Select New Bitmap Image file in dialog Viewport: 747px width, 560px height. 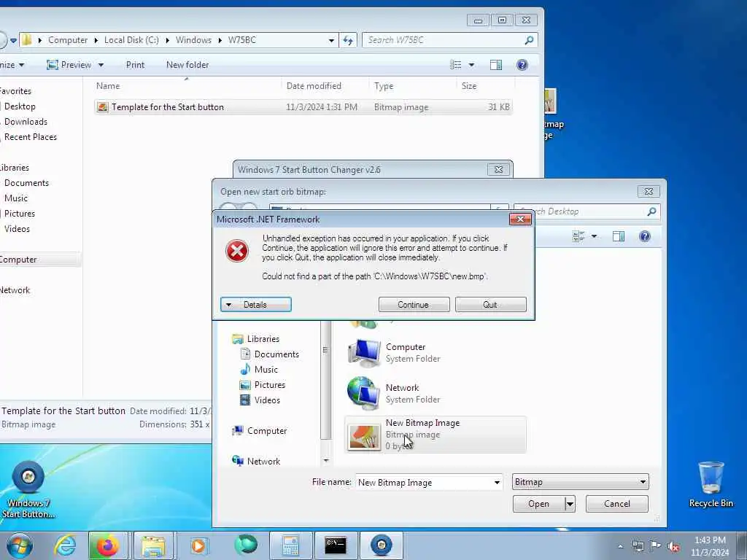436,435
